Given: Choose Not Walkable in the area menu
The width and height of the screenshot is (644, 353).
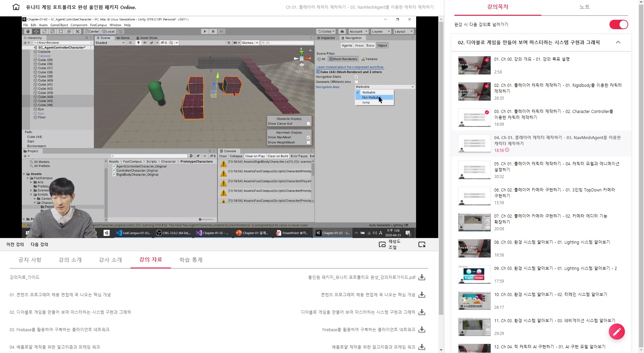Looking at the screenshot, I should [x=374, y=98].
